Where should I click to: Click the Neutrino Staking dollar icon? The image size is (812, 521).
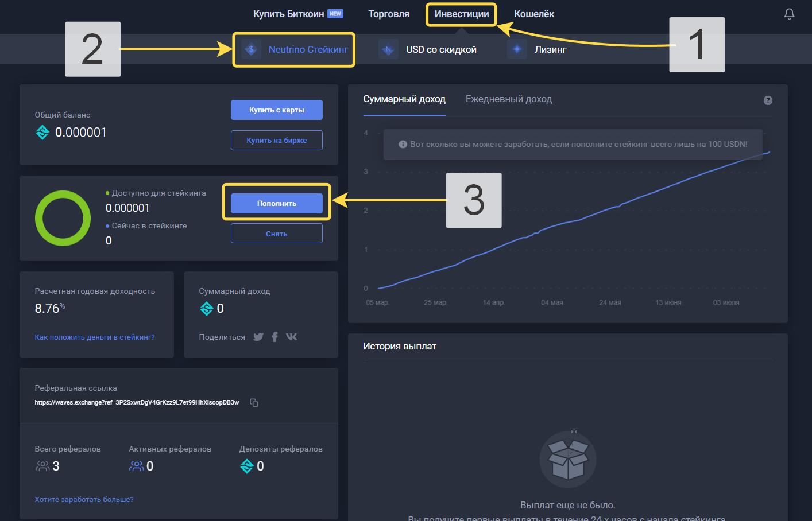coord(251,49)
